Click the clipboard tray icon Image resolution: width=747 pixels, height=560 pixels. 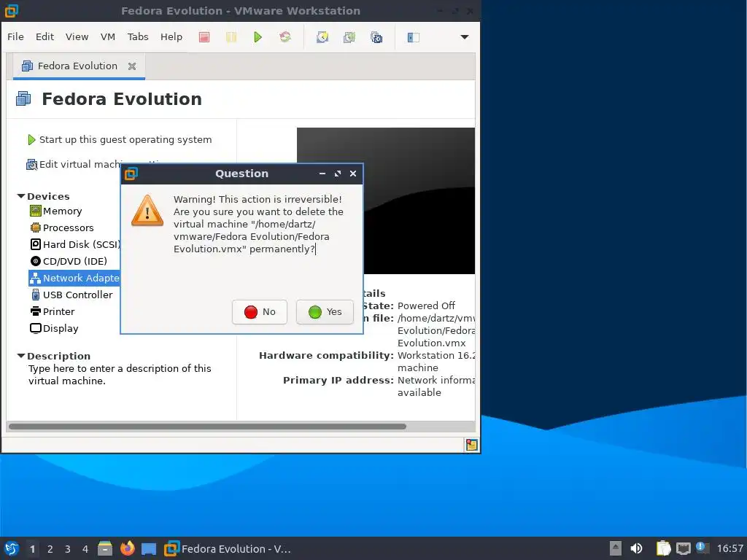(x=663, y=548)
